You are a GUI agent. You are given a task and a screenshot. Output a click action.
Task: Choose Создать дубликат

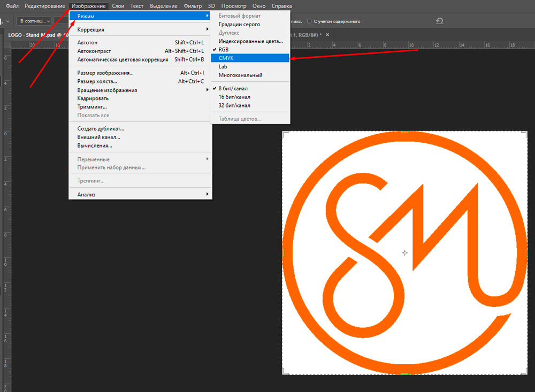140,129
